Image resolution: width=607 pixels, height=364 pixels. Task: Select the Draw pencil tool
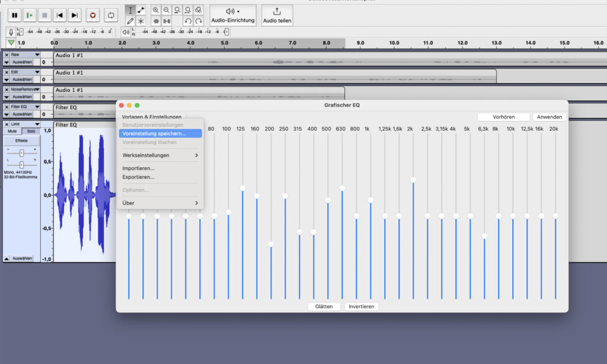pos(130,21)
